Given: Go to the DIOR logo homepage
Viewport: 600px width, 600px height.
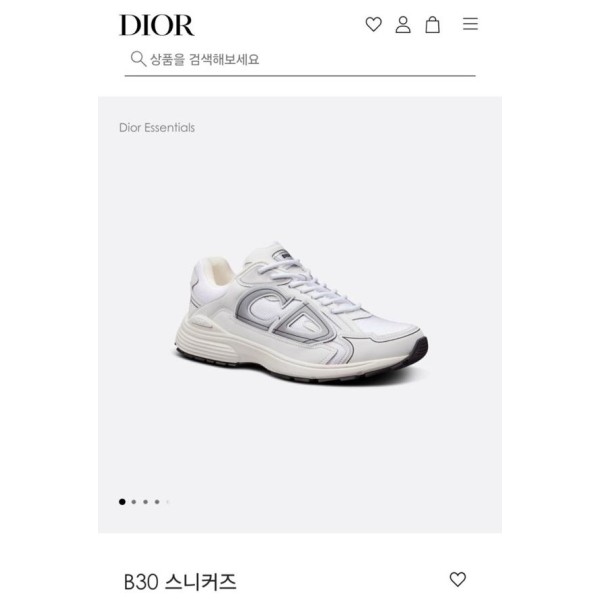Looking at the screenshot, I should (157, 25).
